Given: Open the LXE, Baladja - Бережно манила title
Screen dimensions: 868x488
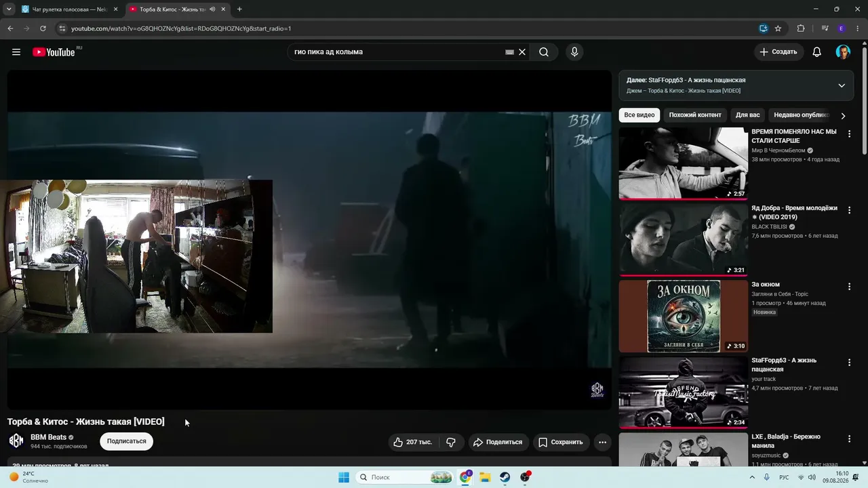Looking at the screenshot, I should (x=786, y=441).
